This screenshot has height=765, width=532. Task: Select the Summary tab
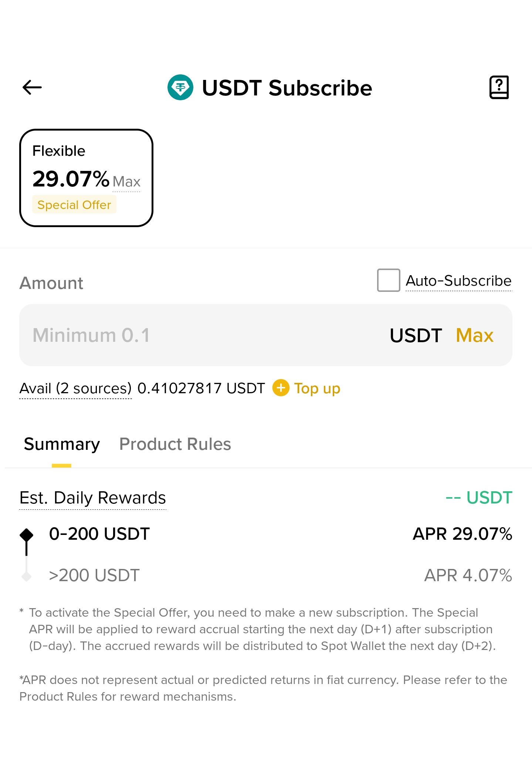tap(62, 444)
